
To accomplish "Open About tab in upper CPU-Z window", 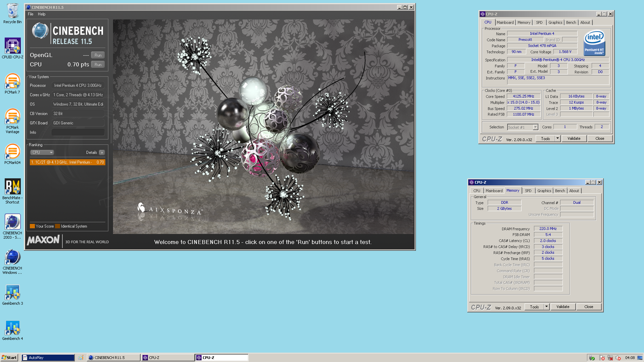I will coord(585,22).
